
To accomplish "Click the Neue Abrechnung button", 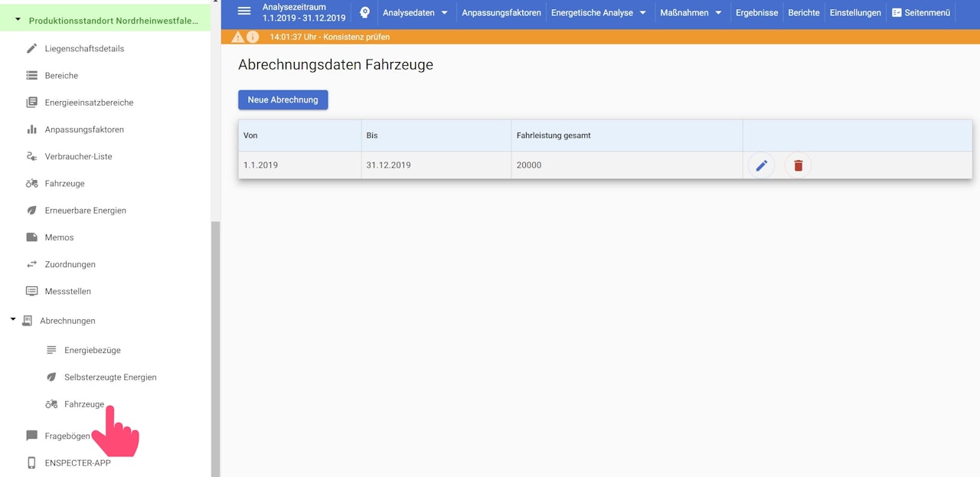I will tap(283, 100).
